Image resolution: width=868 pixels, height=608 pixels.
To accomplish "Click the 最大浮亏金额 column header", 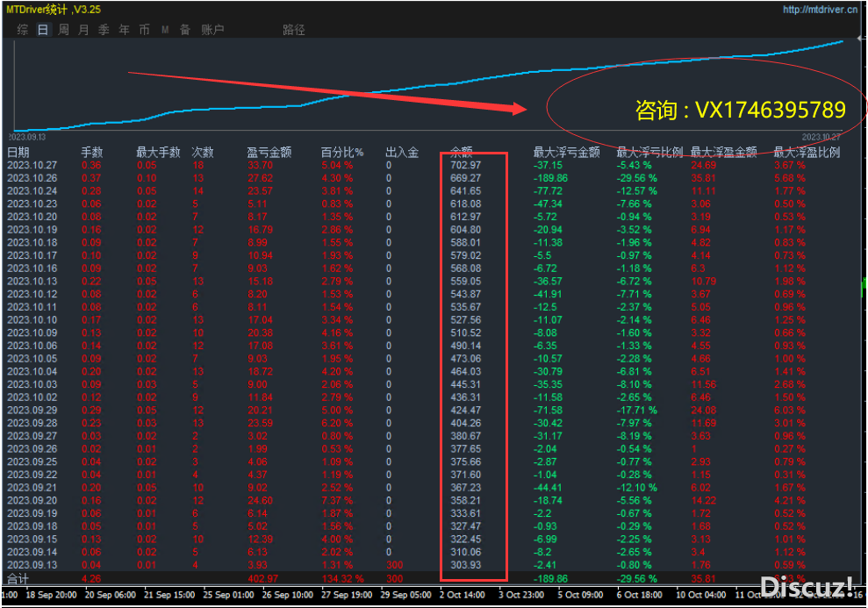I will pos(566,152).
